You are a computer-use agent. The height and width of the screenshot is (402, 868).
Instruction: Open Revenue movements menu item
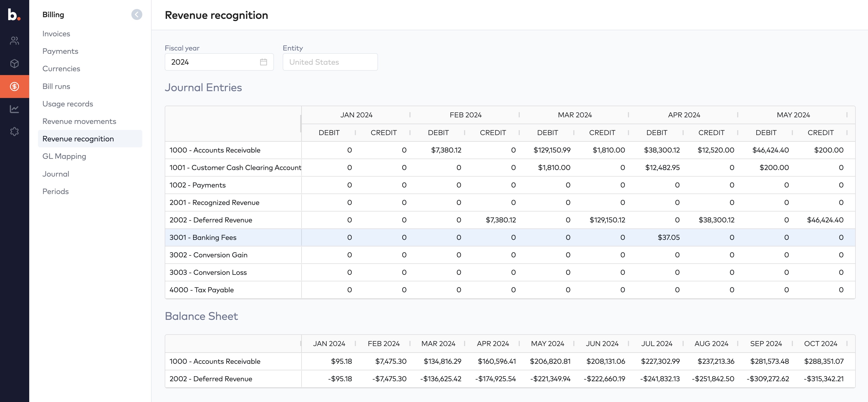click(79, 121)
